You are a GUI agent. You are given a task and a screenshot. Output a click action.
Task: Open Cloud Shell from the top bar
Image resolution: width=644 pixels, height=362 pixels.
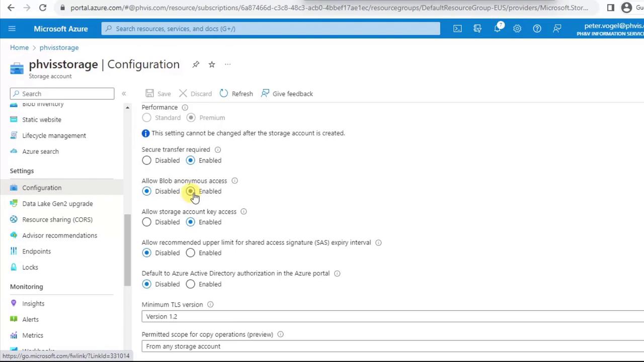[x=457, y=29]
